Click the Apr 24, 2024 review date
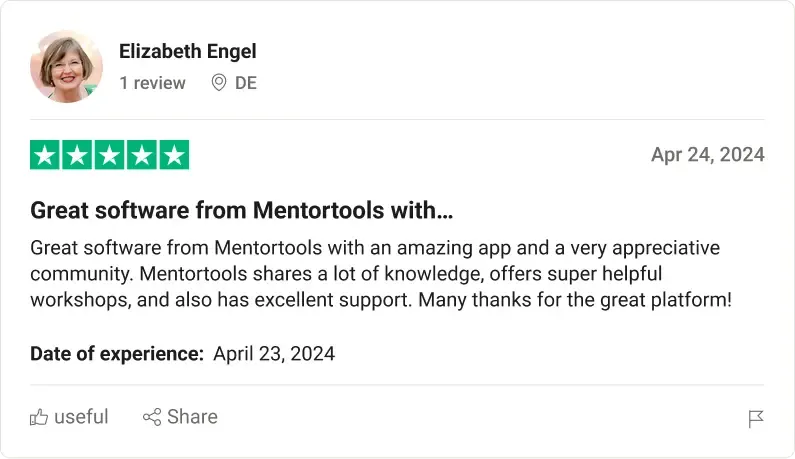The height and width of the screenshot is (459, 795). tap(707, 154)
